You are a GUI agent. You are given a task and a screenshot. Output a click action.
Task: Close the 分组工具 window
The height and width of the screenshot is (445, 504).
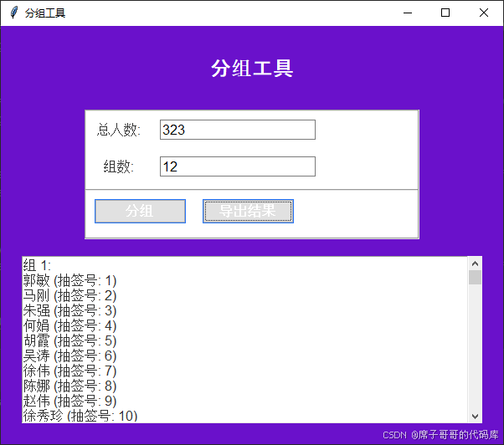point(484,13)
